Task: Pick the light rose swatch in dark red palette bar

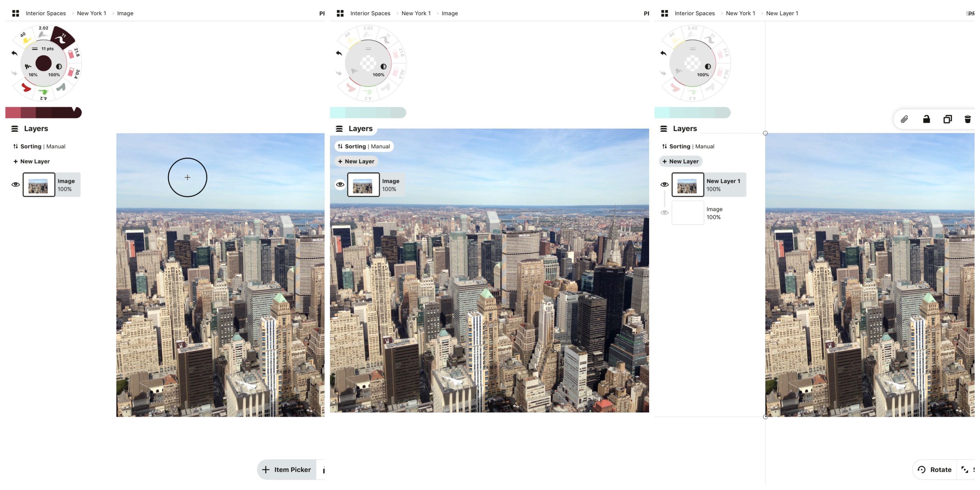Action: 13,113
